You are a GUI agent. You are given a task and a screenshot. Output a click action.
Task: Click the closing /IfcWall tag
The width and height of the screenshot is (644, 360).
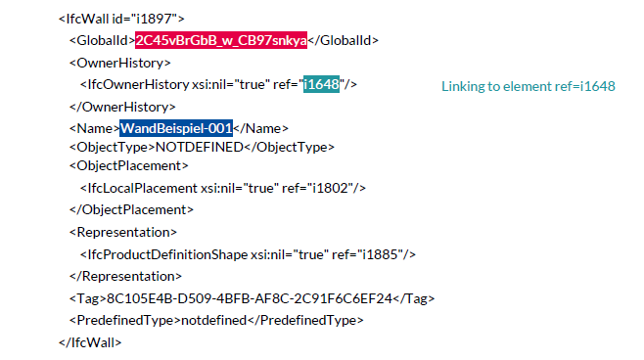tap(90, 342)
